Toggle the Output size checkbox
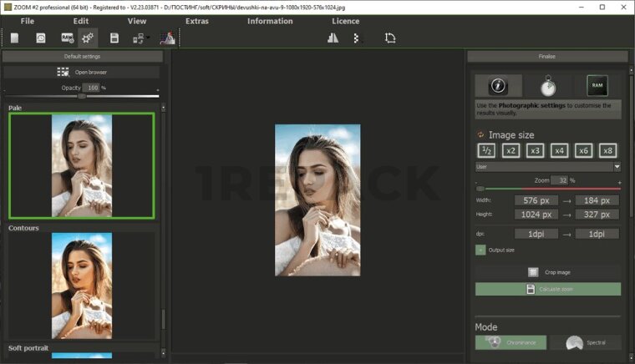This screenshot has height=364, width=635. coord(480,249)
